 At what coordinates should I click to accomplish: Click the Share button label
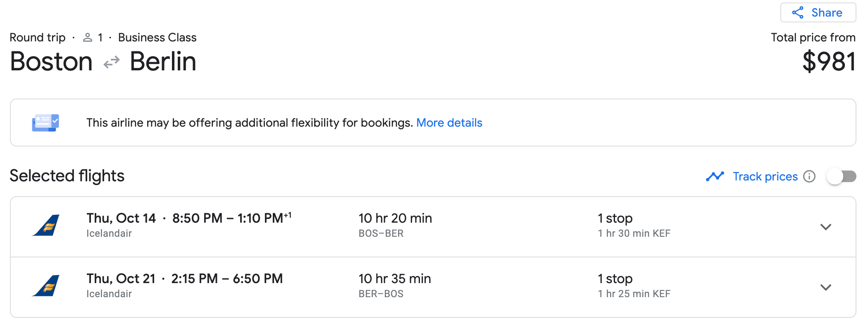coord(827,13)
